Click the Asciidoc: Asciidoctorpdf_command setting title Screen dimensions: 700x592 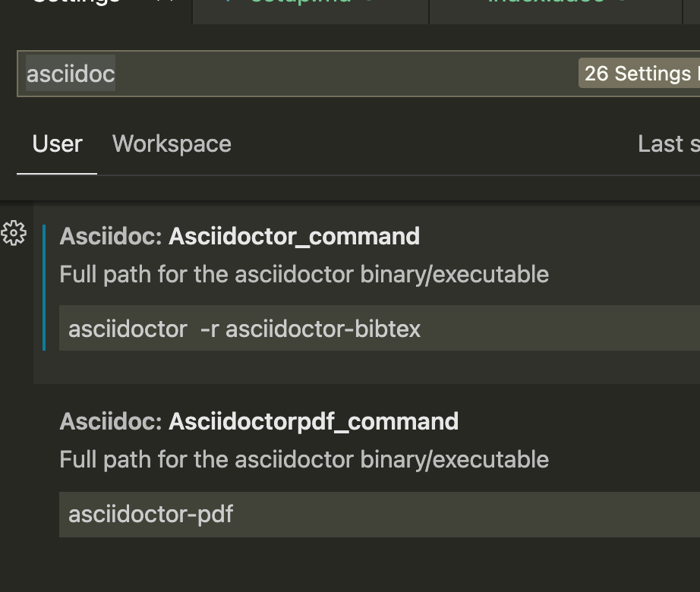(258, 421)
